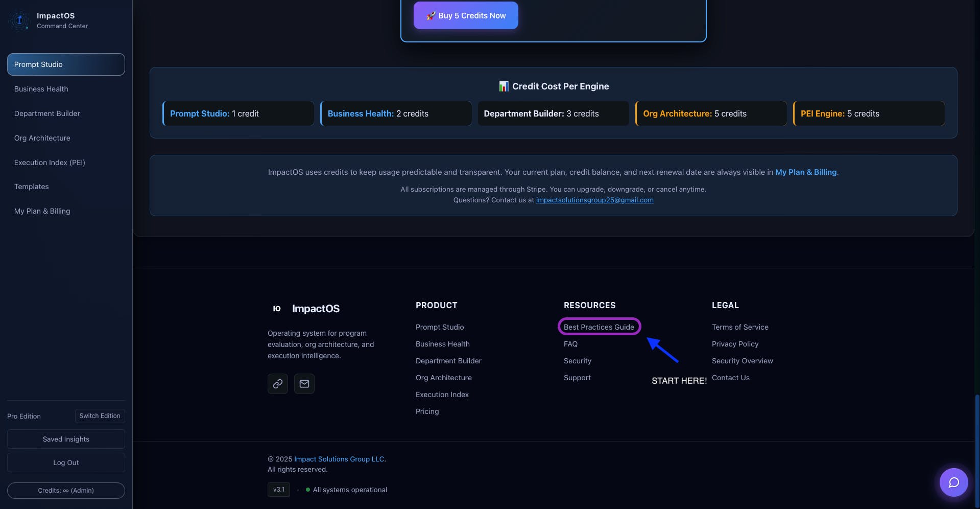The height and width of the screenshot is (509, 980).
Task: Open Terms of Service link
Action: coord(740,327)
